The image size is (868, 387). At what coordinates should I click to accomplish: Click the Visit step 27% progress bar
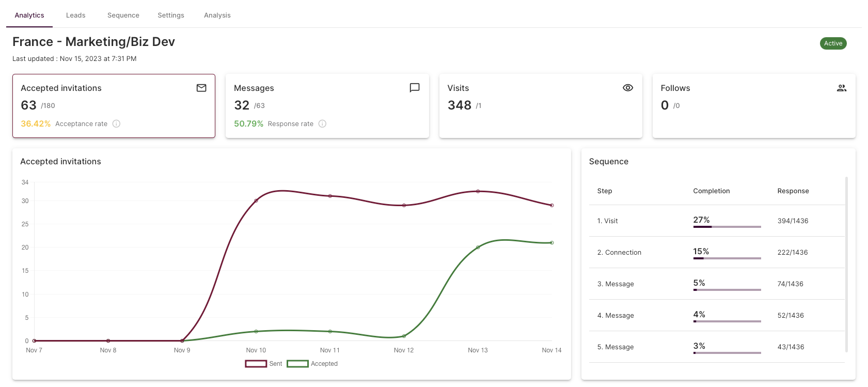727,226
